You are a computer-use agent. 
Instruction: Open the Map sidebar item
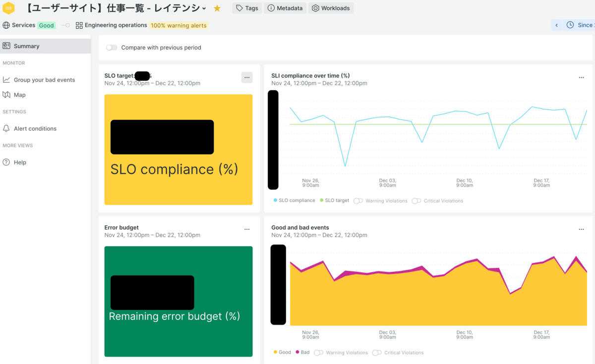(20, 95)
